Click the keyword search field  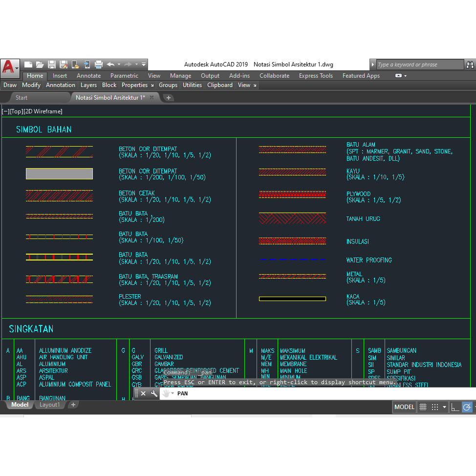(420, 65)
